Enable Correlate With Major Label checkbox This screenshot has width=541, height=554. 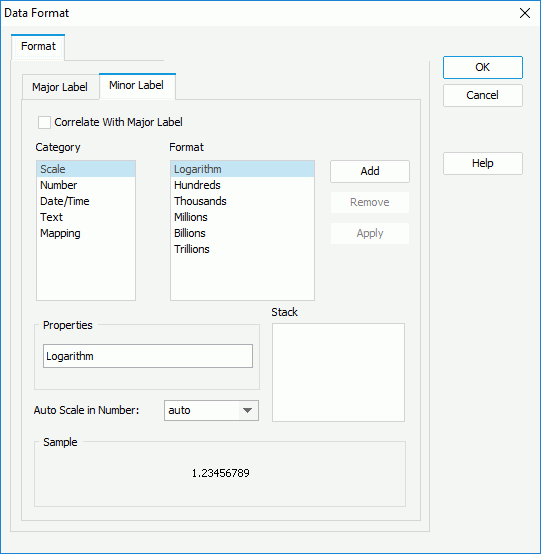pos(44,123)
